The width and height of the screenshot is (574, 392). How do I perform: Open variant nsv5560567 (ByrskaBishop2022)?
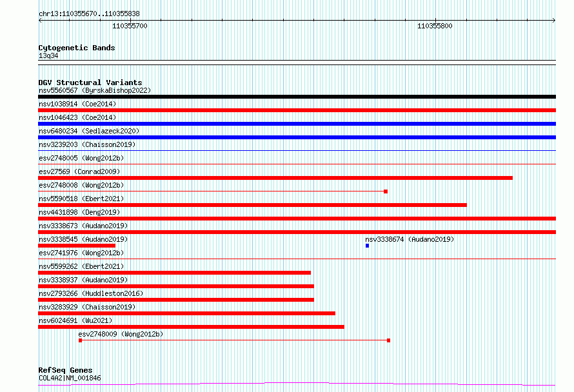pyautogui.click(x=95, y=90)
